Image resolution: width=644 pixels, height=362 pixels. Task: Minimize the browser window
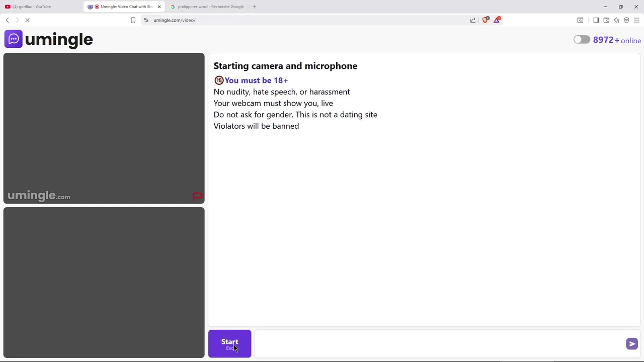tap(605, 7)
